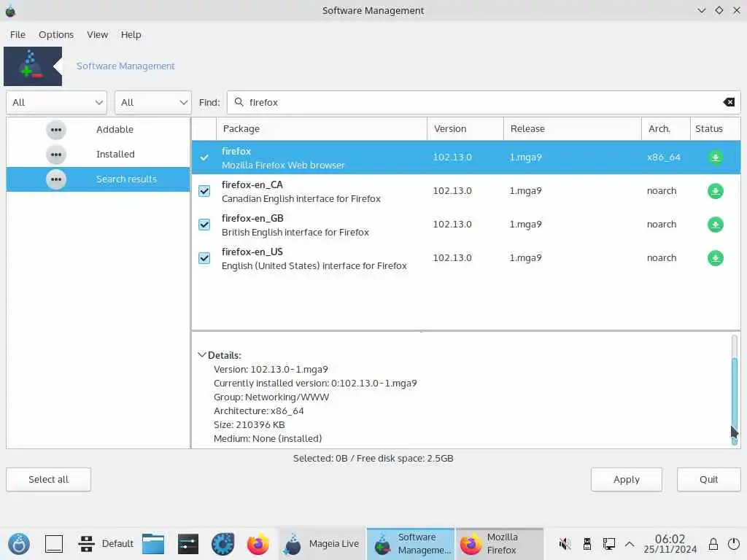Open the Options menu
Image resolution: width=747 pixels, height=560 pixels.
tap(56, 35)
